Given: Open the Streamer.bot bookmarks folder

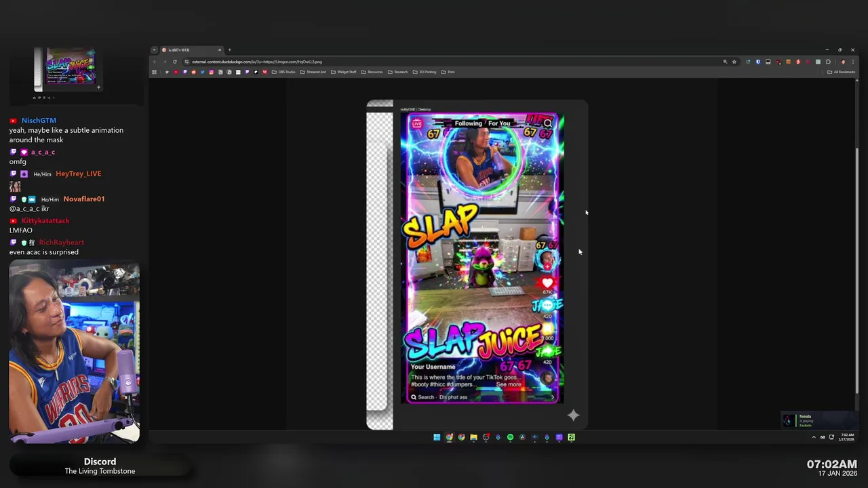Looking at the screenshot, I should [313, 72].
